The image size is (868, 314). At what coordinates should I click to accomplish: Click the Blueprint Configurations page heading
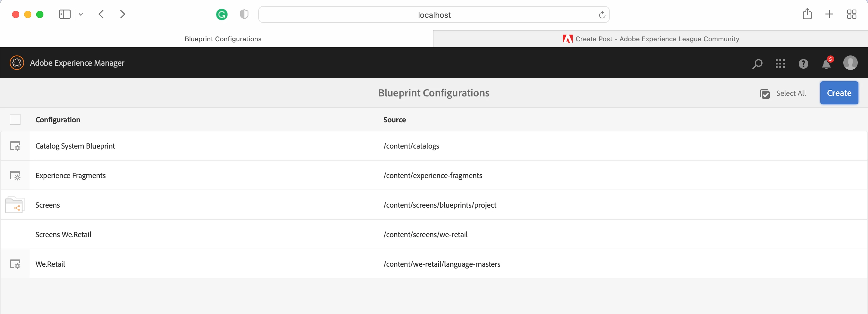(x=434, y=93)
